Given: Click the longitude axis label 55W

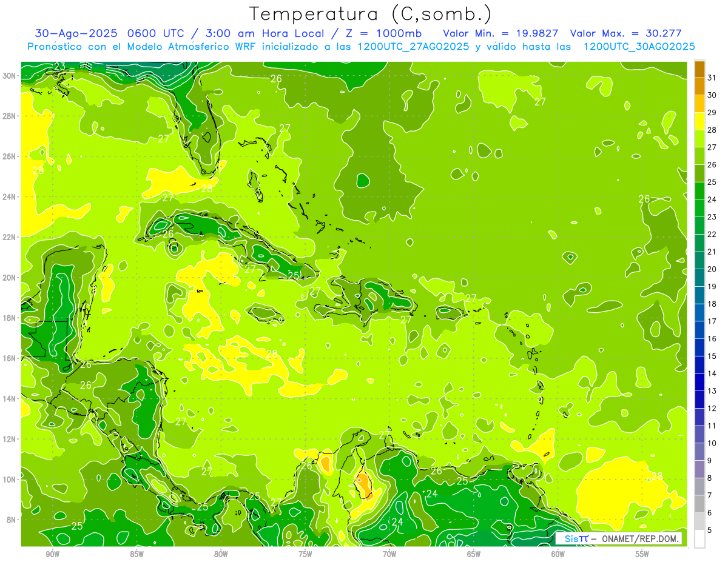Looking at the screenshot, I should (x=642, y=554).
